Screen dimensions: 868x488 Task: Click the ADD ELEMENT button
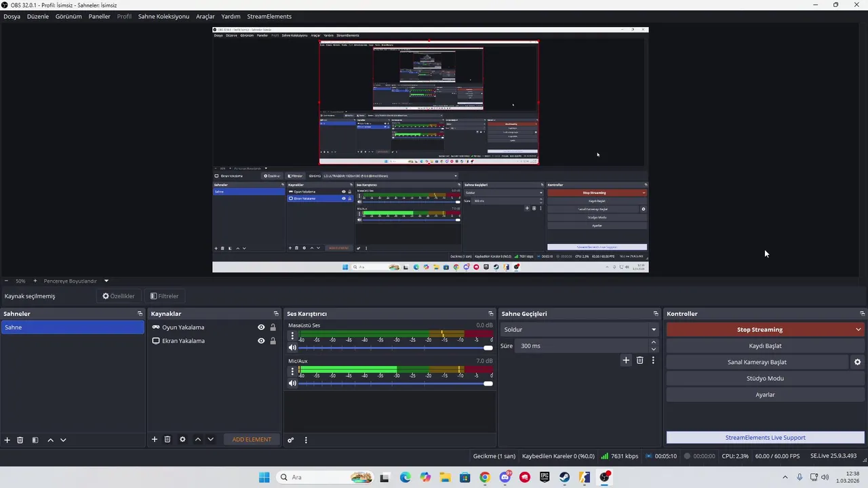pos(252,439)
